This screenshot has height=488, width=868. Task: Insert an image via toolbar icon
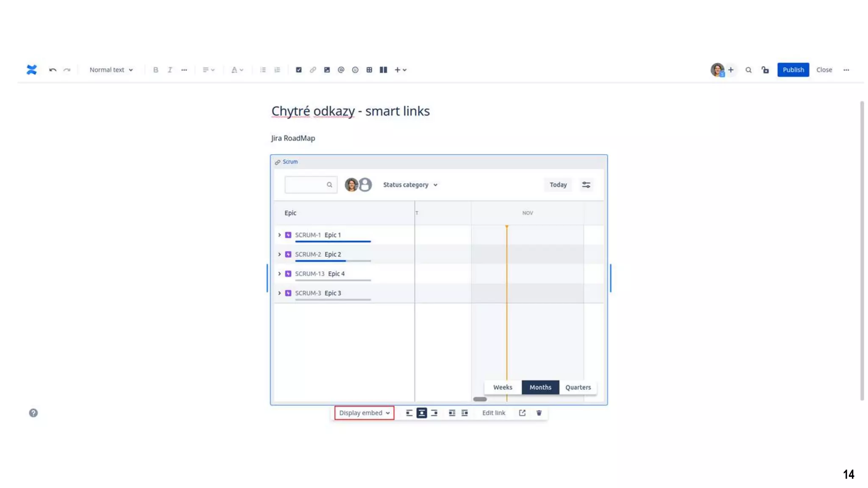click(x=327, y=70)
